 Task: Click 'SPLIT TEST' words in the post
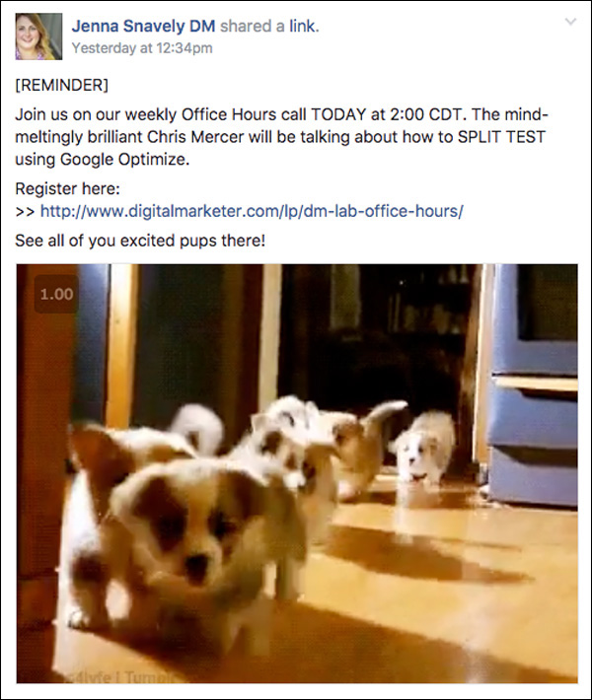pos(501,137)
